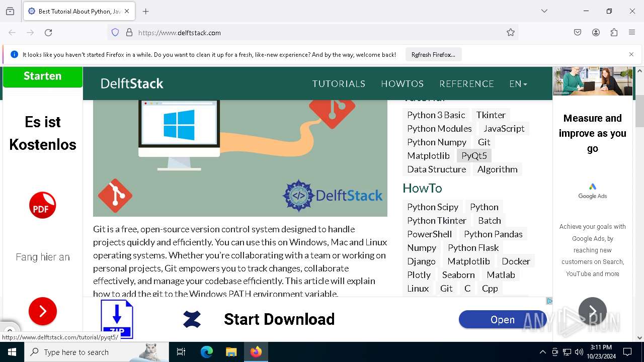The image size is (644, 362).
Task: Open the Save to Pocket icon
Action: (578, 33)
